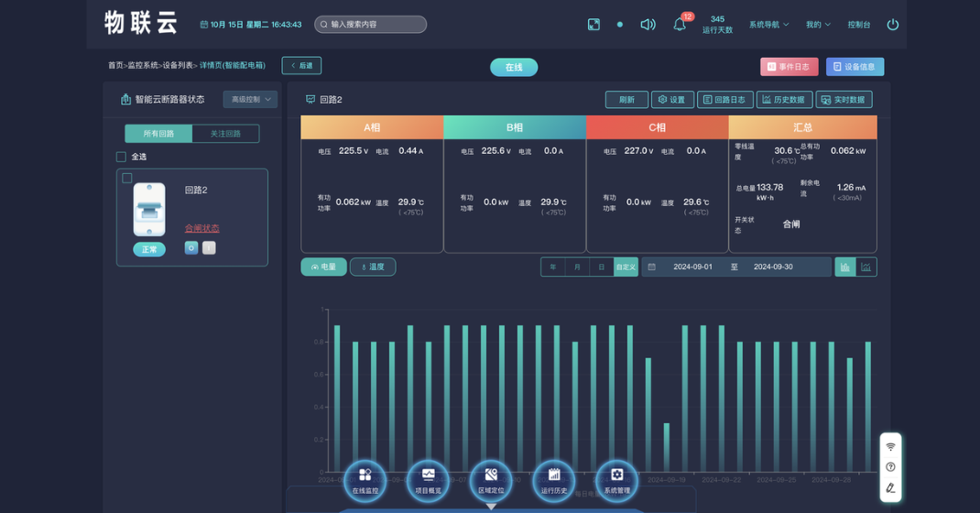The width and height of the screenshot is (980, 513).
Task: Click the 刷新 refresh button
Action: coord(626,100)
